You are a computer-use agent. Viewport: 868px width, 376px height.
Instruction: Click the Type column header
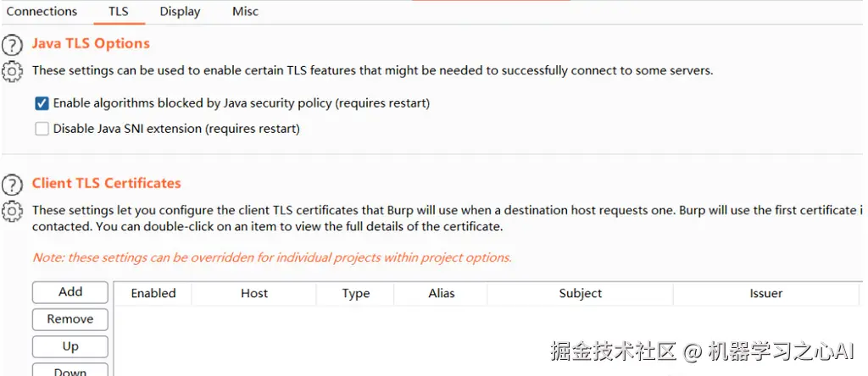[x=356, y=294]
